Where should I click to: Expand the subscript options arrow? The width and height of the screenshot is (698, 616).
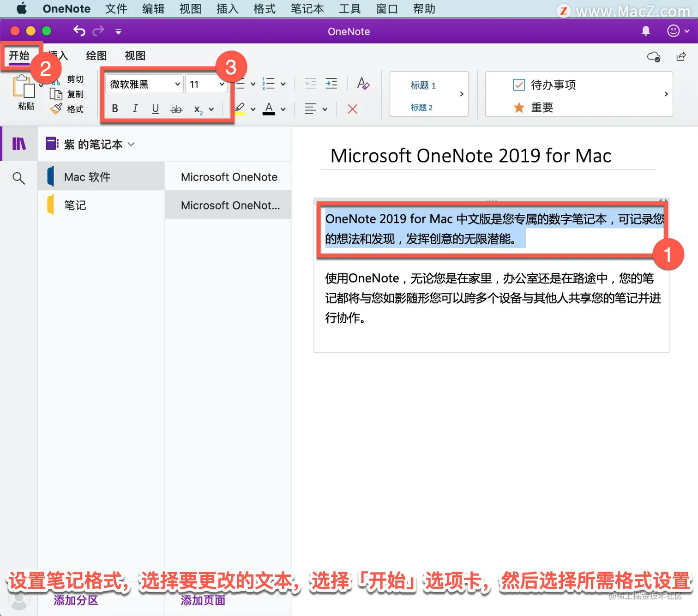(x=211, y=109)
